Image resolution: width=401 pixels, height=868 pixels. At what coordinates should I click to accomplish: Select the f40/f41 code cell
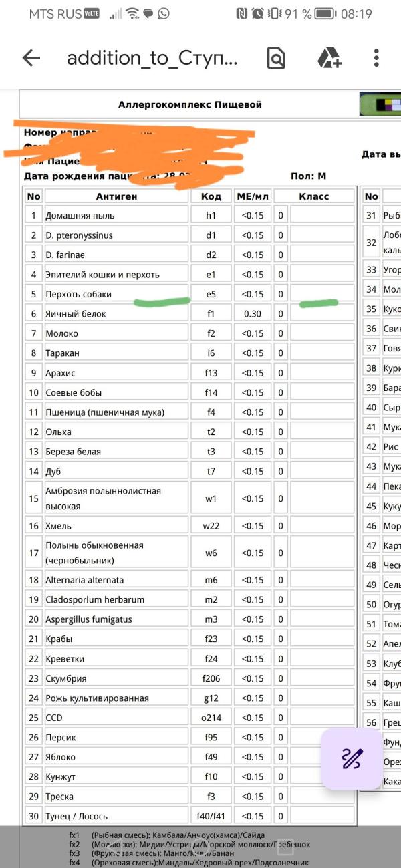pos(211,816)
